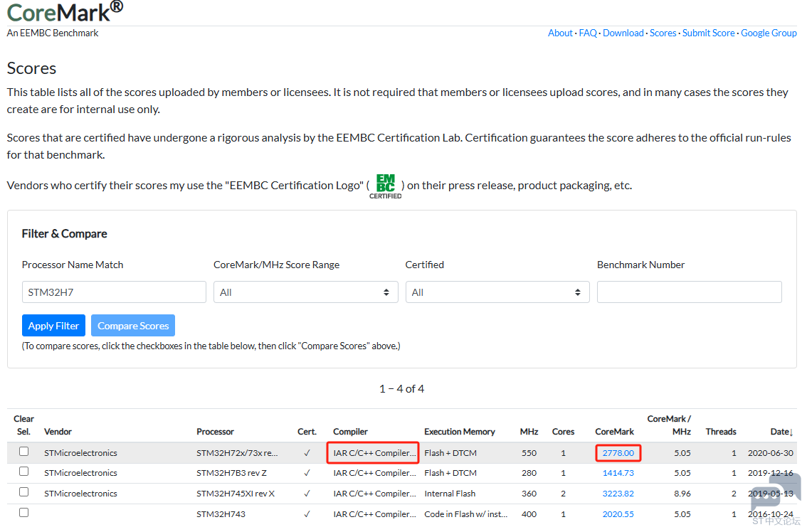Click the certified checkmark in STM32H745XI row
807x532 pixels.
[307, 494]
